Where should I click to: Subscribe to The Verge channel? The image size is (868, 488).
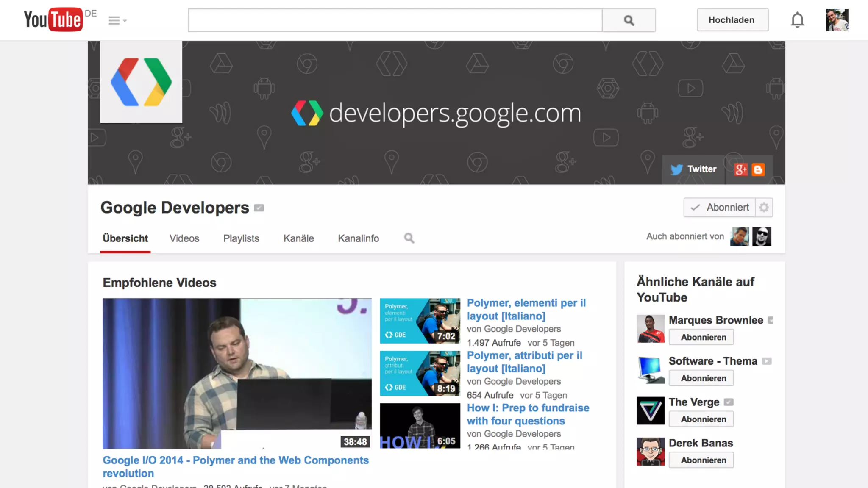(703, 419)
